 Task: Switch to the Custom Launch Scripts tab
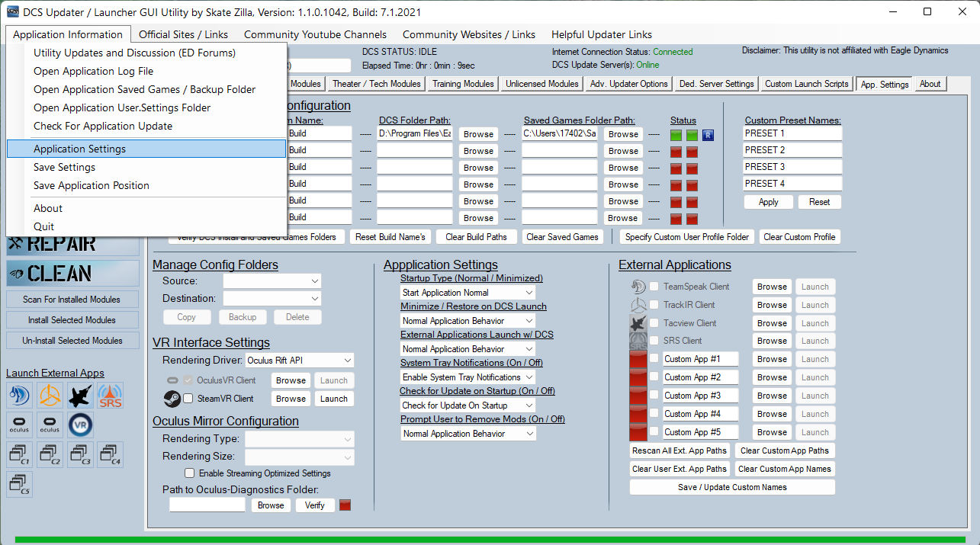(806, 84)
